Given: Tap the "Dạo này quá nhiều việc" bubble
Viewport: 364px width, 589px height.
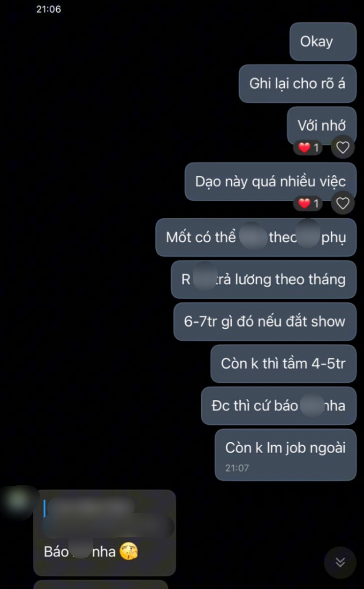Looking at the screenshot, I should tap(270, 182).
